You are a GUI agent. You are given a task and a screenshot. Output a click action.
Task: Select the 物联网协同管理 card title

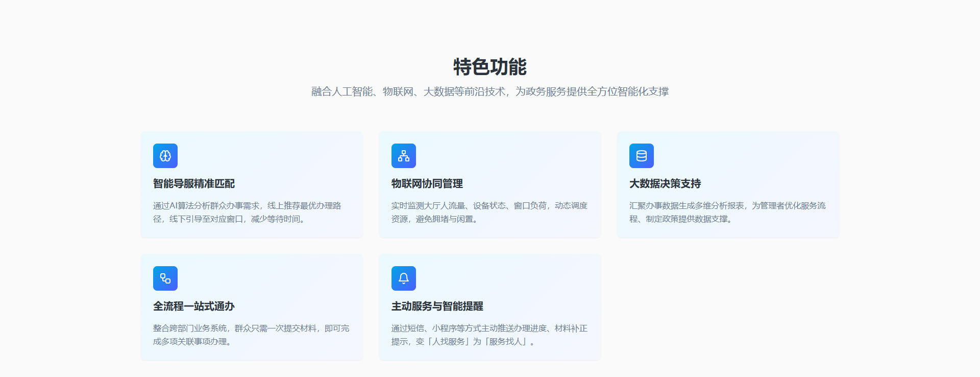tap(427, 183)
